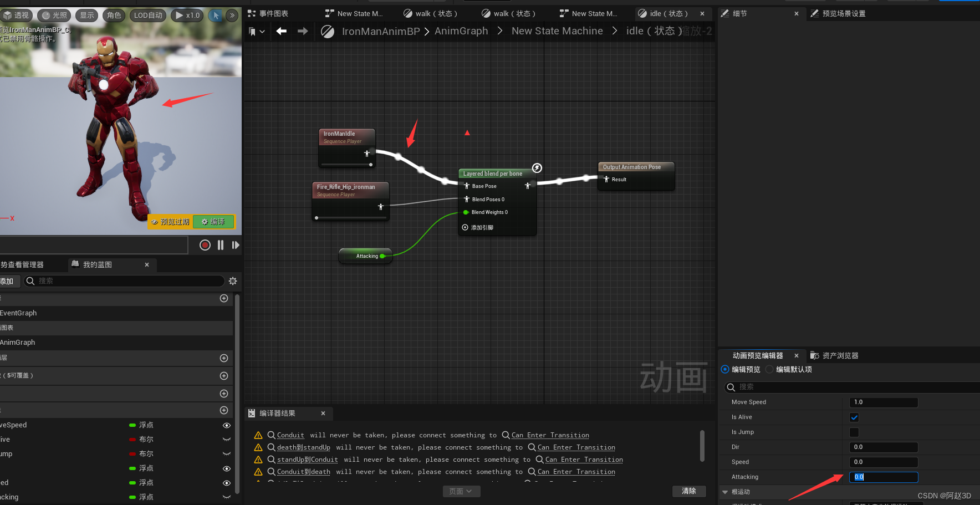Open the Lit view mode menu
This screenshot has height=505, width=980.
click(54, 16)
